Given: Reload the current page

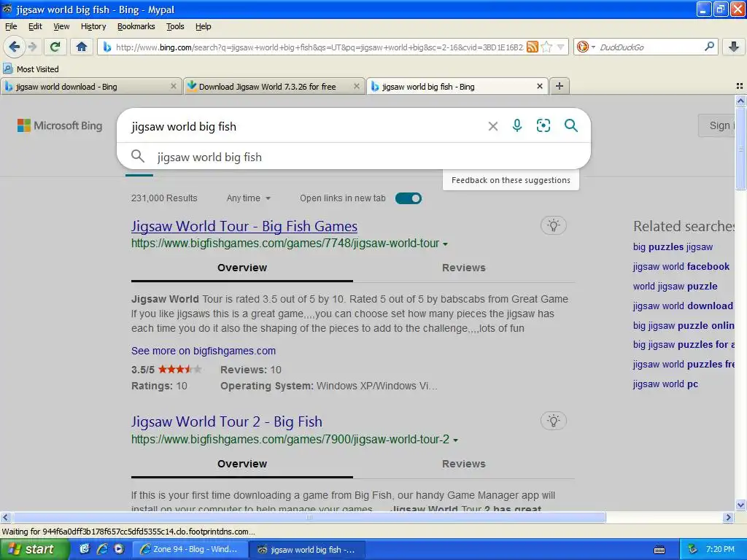Looking at the screenshot, I should pos(55,47).
